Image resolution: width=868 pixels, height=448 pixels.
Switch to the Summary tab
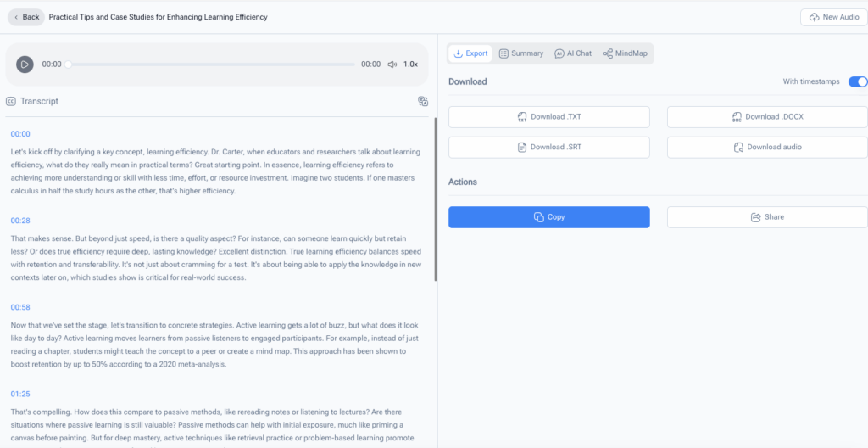tap(520, 53)
